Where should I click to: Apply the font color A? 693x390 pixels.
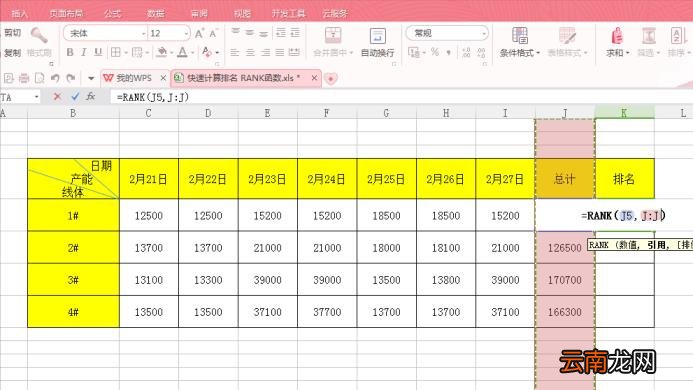[x=182, y=53]
